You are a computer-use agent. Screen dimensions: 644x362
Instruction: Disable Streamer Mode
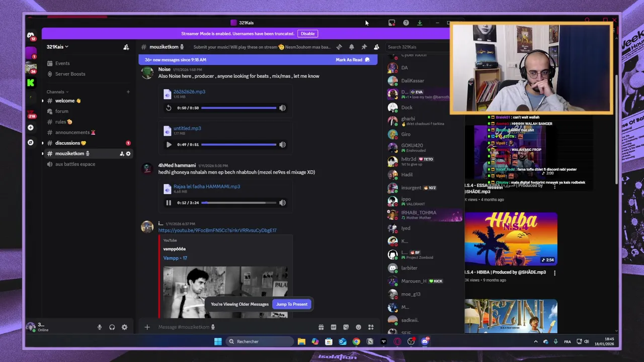307,34
